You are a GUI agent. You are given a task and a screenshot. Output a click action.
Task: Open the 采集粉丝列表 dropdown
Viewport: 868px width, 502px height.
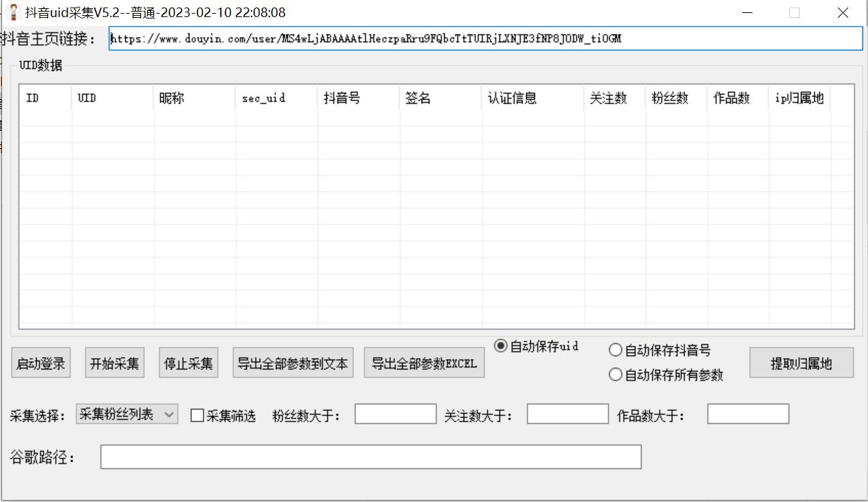[127, 414]
